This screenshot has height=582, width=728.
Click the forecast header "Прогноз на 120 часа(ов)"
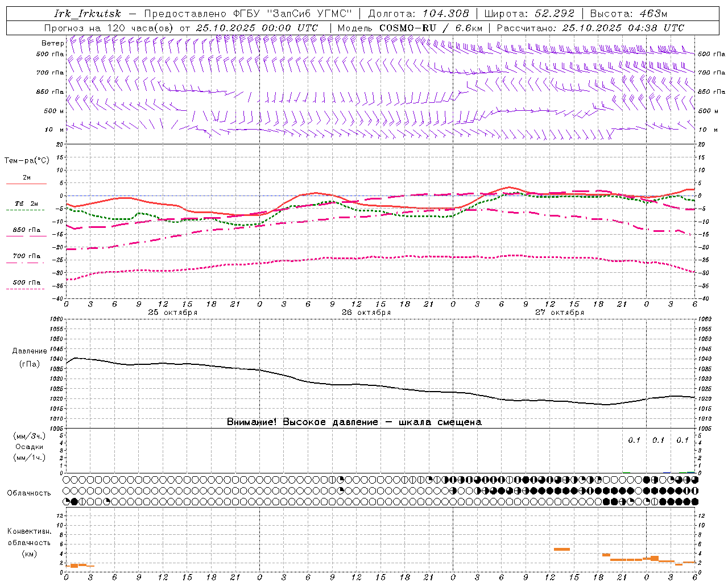(x=110, y=28)
